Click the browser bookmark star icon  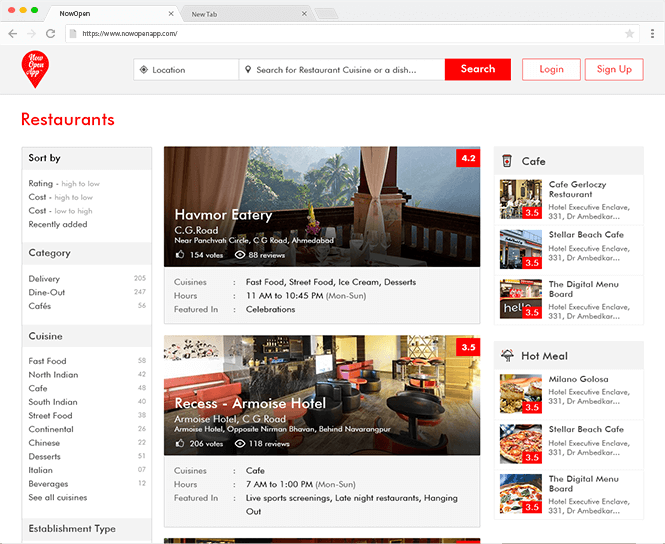coord(629,33)
